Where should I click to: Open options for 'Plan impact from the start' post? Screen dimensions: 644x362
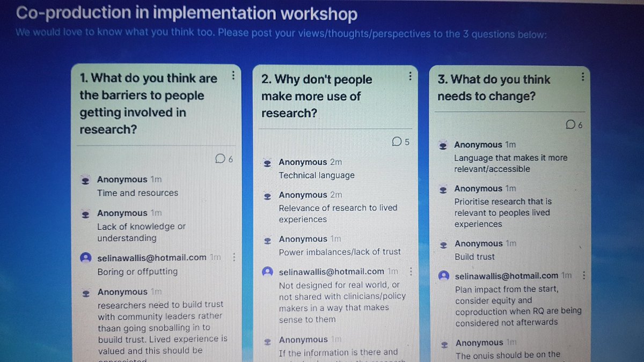point(584,276)
